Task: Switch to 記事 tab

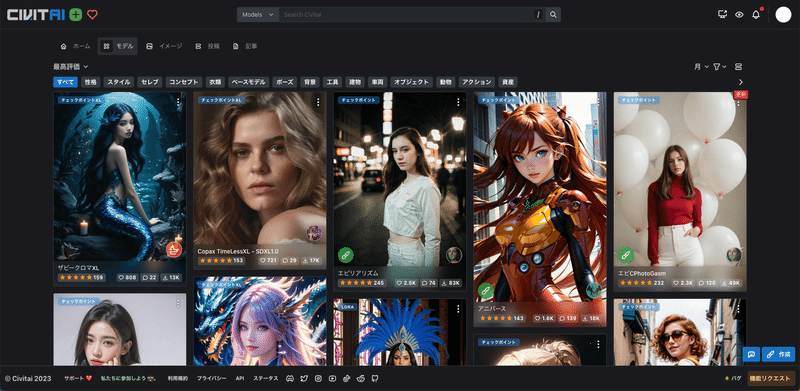Action: (x=245, y=46)
